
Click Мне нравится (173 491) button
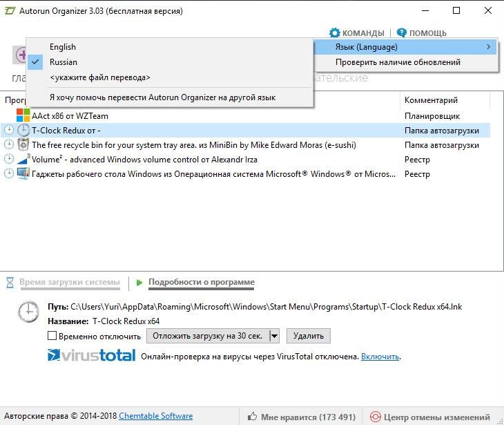(302, 417)
